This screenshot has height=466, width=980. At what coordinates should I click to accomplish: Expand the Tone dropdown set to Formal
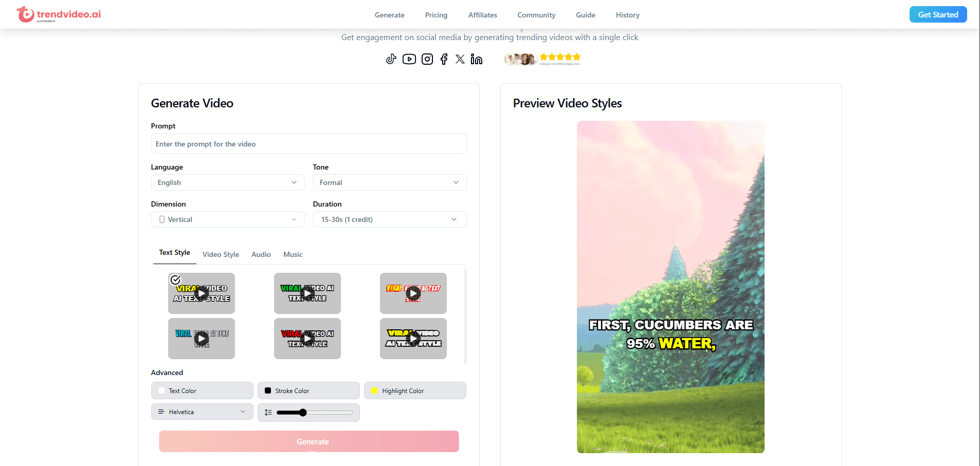(389, 182)
